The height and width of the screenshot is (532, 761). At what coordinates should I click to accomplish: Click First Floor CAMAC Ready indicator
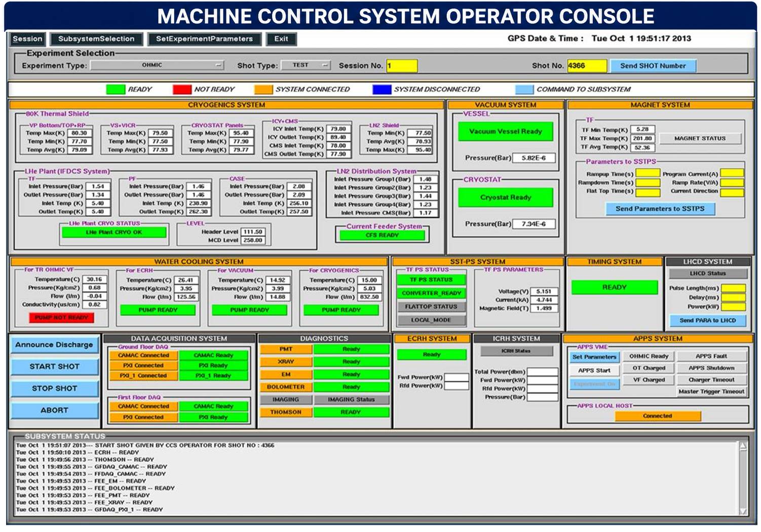click(214, 406)
